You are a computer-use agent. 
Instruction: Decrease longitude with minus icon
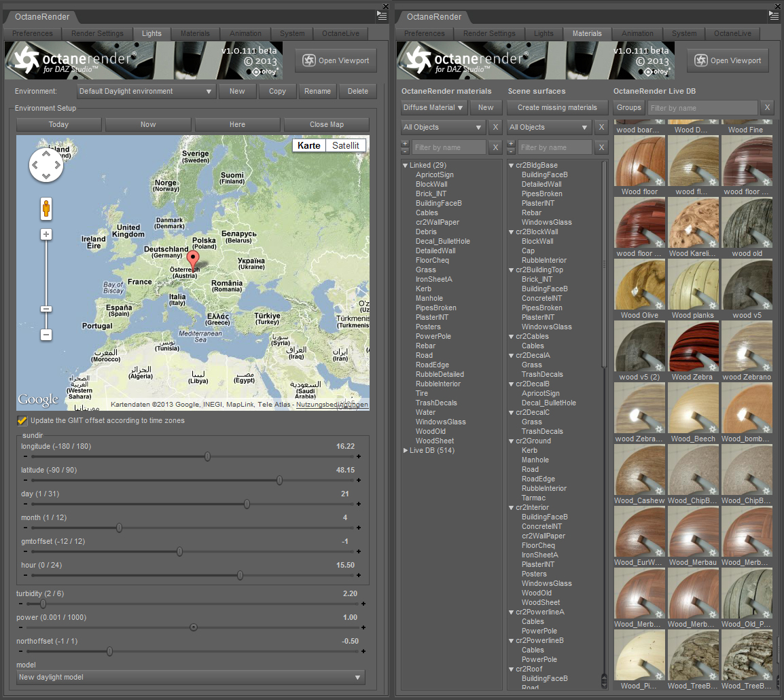(25, 456)
